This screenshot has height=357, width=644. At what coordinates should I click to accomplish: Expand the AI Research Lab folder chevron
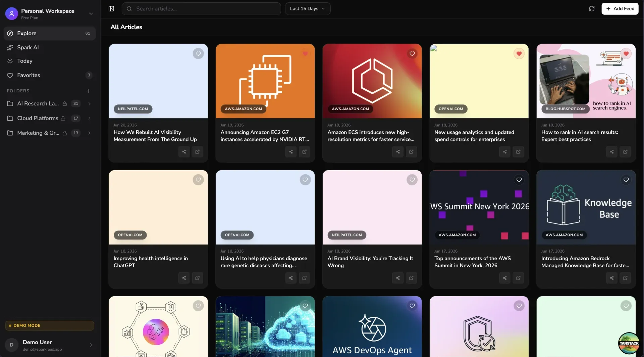click(89, 104)
